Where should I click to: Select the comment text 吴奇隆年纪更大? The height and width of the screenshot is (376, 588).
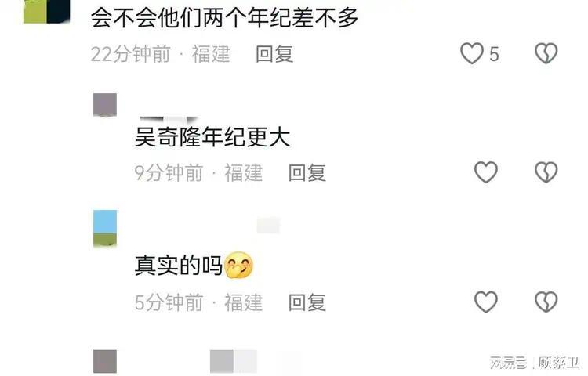[212, 137]
